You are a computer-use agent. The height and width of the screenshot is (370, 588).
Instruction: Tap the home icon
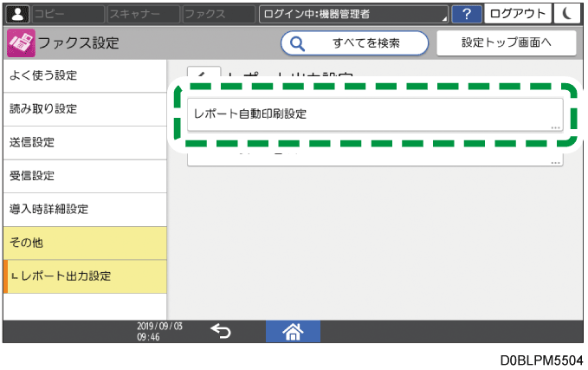click(x=293, y=331)
